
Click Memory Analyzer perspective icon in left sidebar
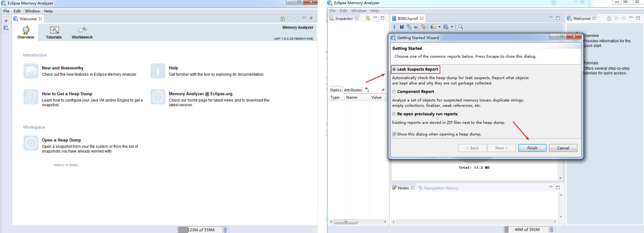[6, 28]
